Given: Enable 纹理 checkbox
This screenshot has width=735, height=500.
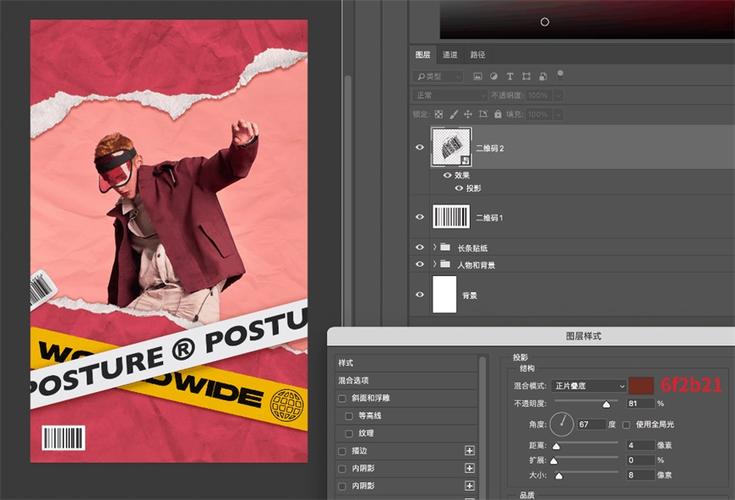Looking at the screenshot, I should [349, 433].
